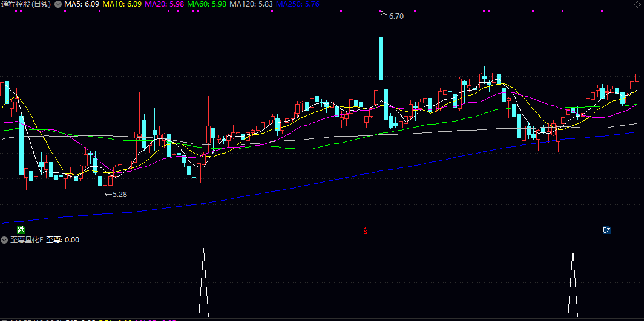Open the dropdown next to 通程控股 (日线)
The width and height of the screenshot is (644, 321).
tap(58, 4)
